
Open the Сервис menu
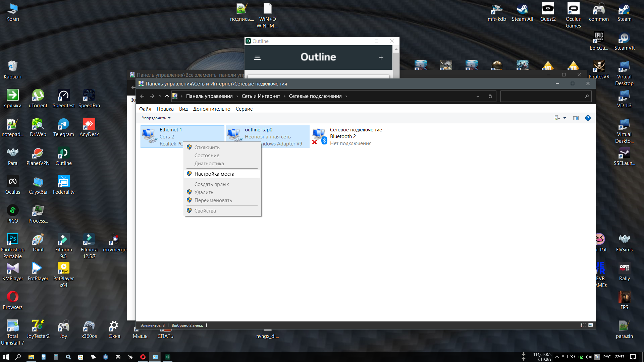244,109
